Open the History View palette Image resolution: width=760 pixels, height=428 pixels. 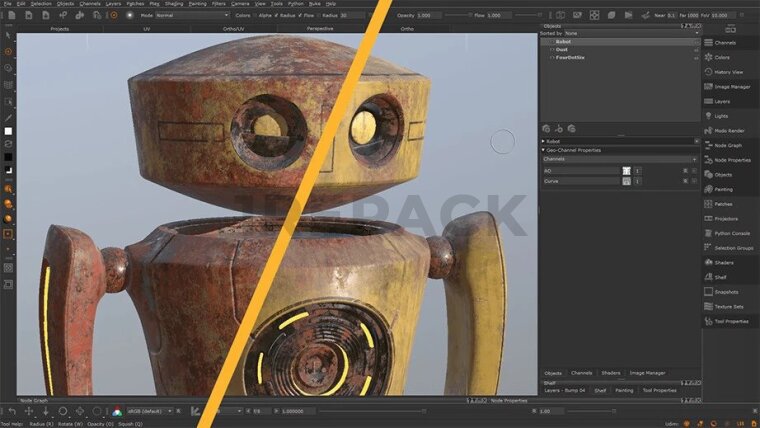pos(728,72)
